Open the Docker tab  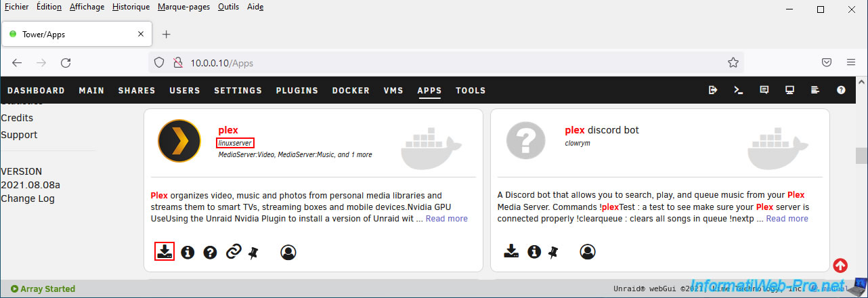[351, 90]
